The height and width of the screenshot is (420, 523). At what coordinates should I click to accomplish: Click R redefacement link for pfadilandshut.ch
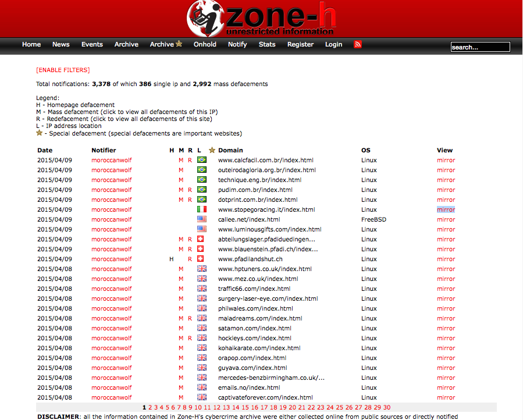pyautogui.click(x=190, y=259)
